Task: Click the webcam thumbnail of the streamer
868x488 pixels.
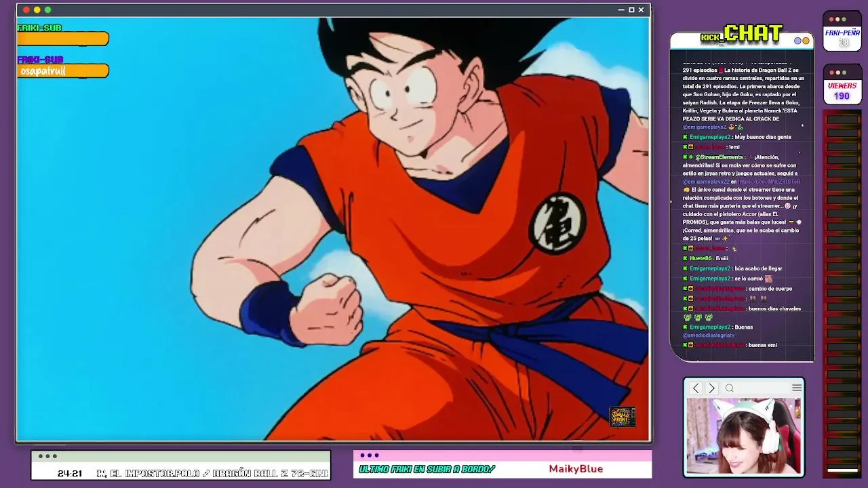Action: coord(743,436)
